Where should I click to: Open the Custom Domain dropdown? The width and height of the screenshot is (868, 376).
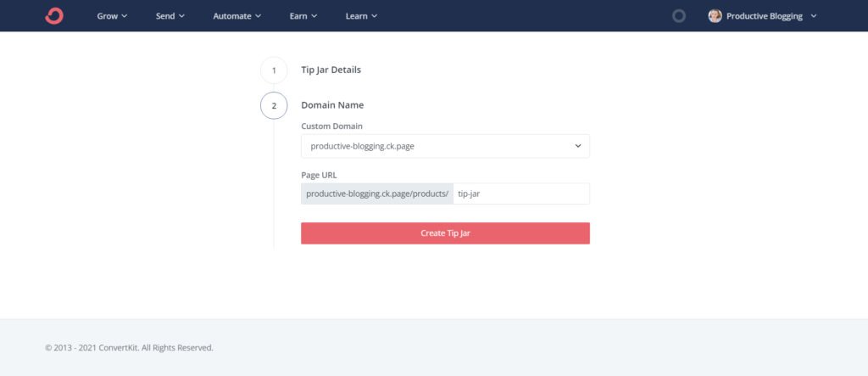point(445,146)
